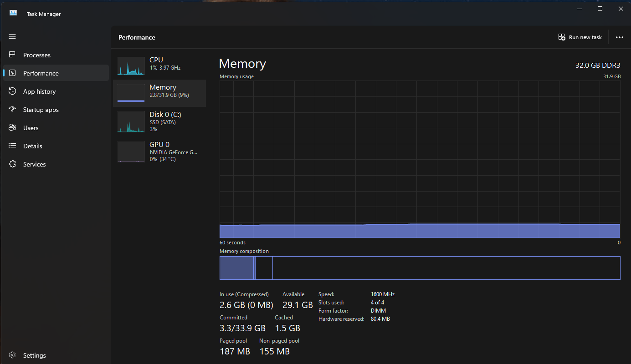Click the Details list icon
This screenshot has width=631, height=364.
[x=12, y=146]
